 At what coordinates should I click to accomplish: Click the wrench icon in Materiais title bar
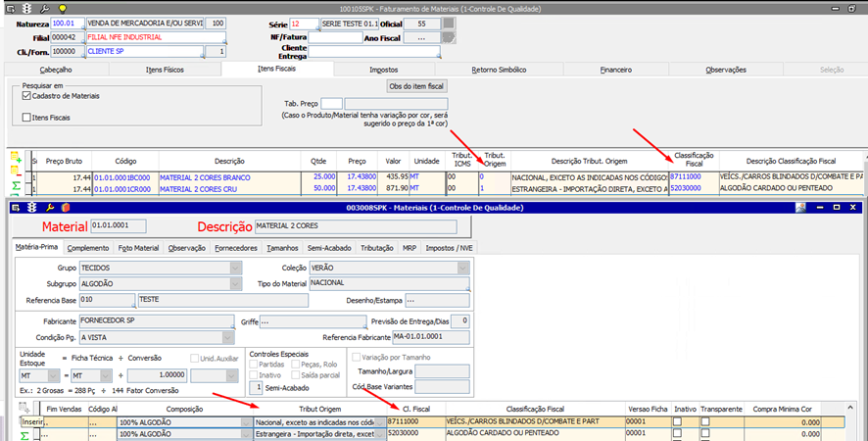point(49,208)
